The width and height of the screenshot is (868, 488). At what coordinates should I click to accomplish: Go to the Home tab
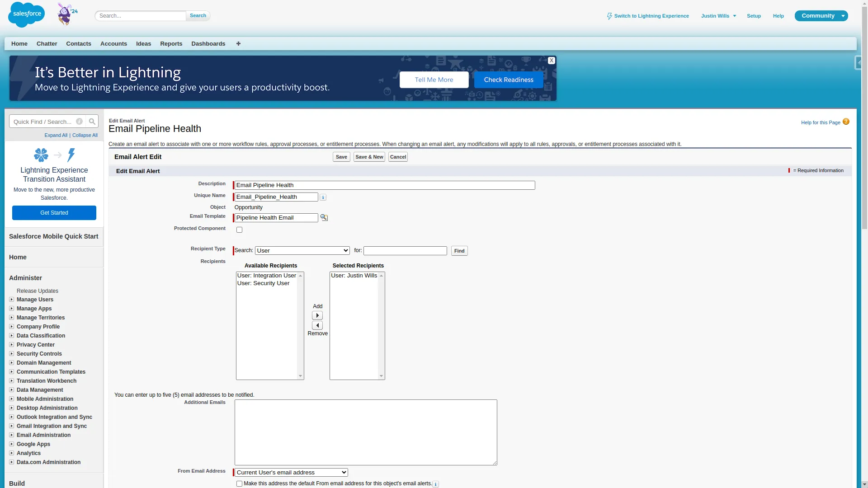click(x=19, y=44)
